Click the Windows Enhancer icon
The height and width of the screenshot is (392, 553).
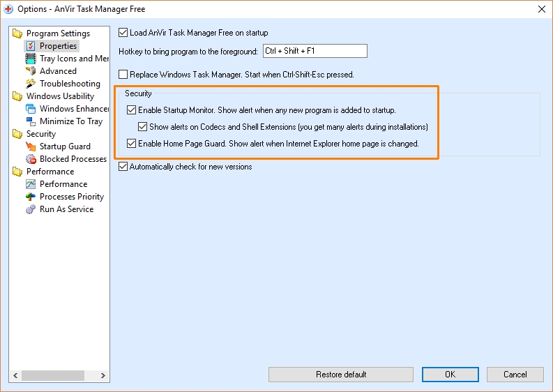(31, 109)
